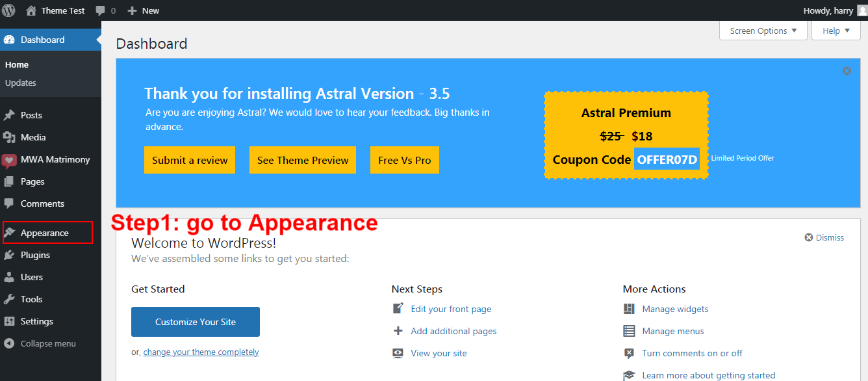Click the Manage widgets icon
Viewport: 868px width, 381px height.
pos(629,309)
